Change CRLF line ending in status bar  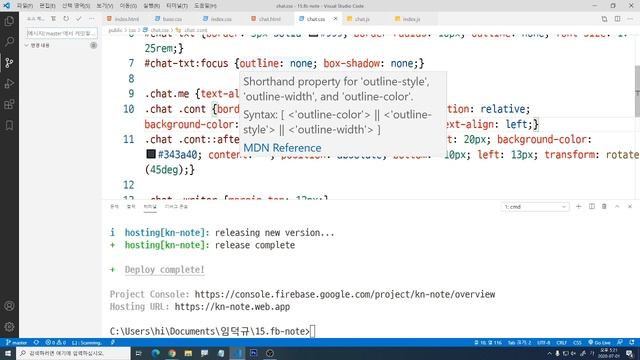tap(562, 342)
